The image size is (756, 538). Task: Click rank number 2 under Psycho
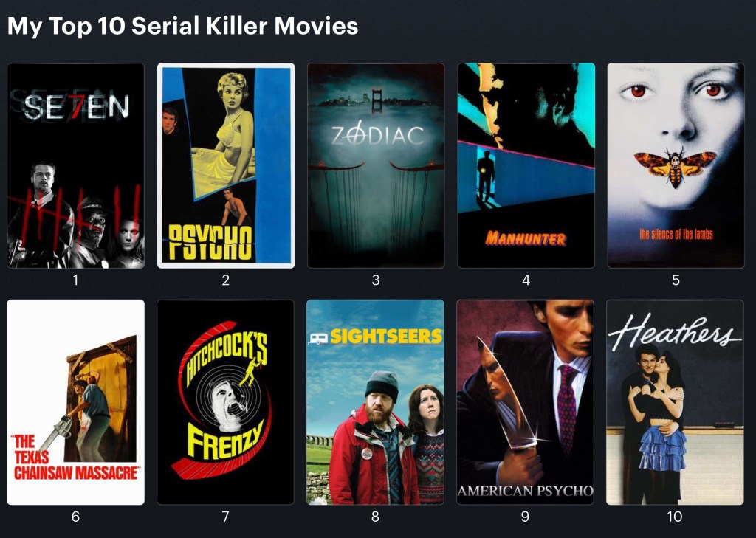point(226,280)
